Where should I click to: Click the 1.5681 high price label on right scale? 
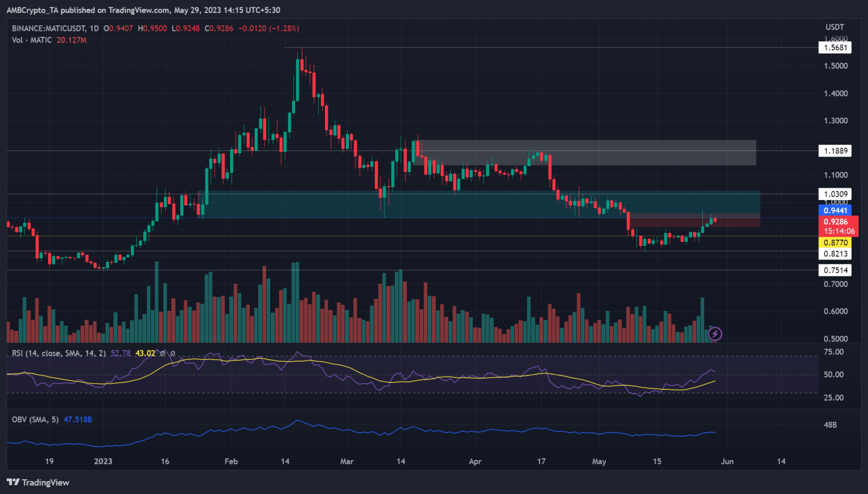coord(835,47)
